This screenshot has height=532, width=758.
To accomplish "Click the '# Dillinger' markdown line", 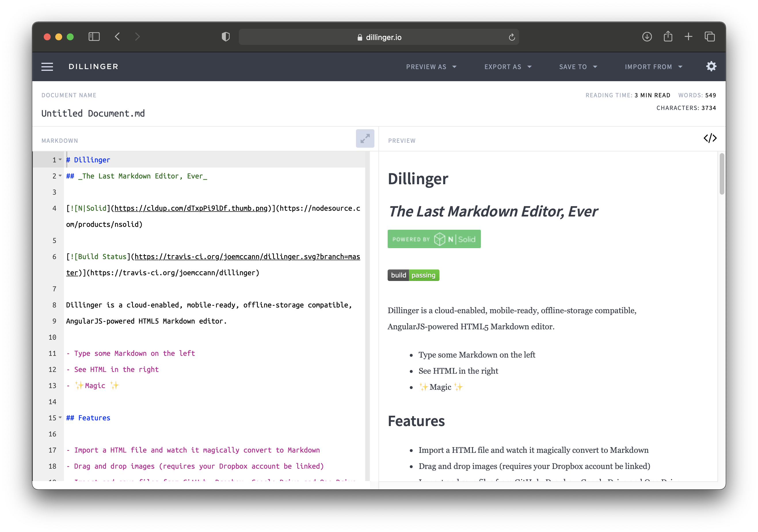I will click(x=88, y=160).
